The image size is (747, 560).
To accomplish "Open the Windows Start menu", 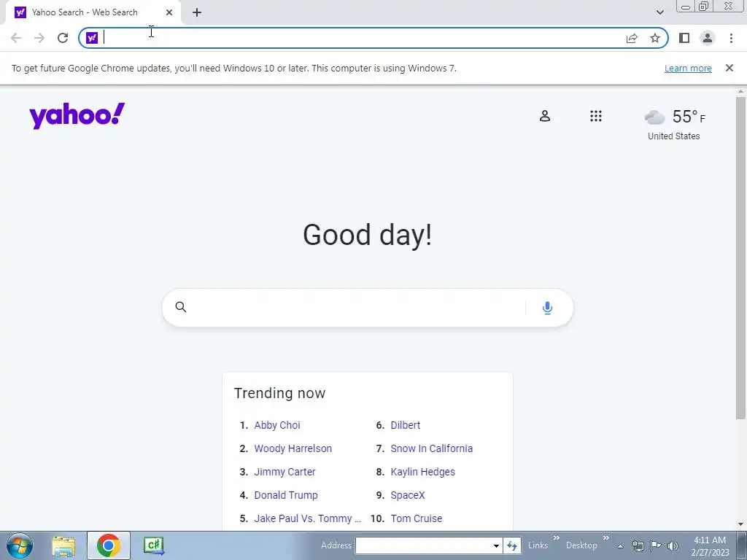I will click(19, 545).
